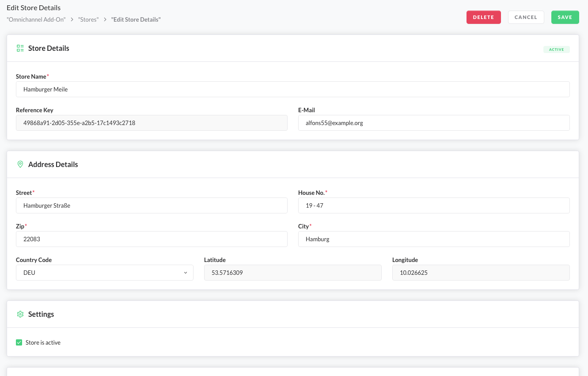Go to Omnichannel Add-On breadcrumb
Viewport: 588px width, 376px height.
tap(36, 20)
